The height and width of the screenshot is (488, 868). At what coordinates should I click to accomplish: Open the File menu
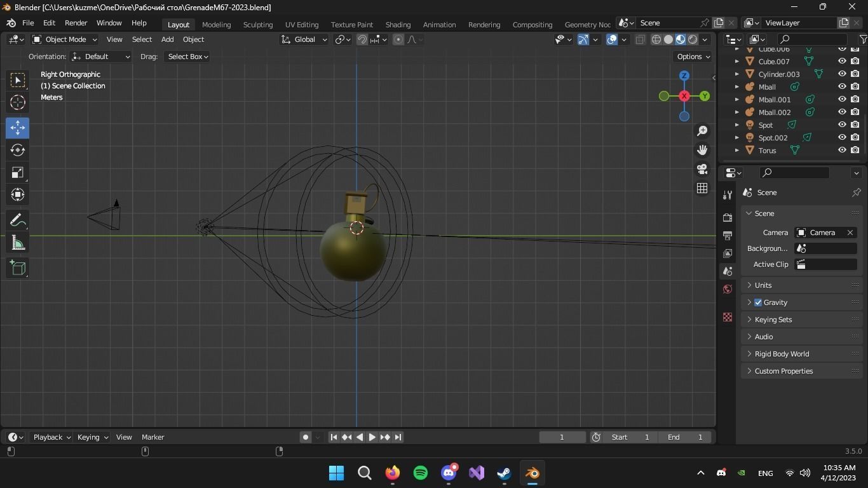(x=28, y=23)
